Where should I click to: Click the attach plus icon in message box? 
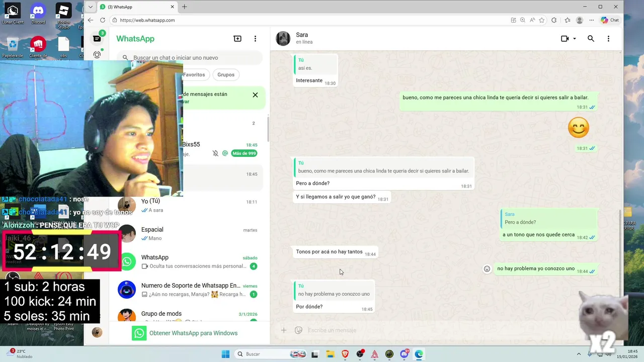[284, 330]
